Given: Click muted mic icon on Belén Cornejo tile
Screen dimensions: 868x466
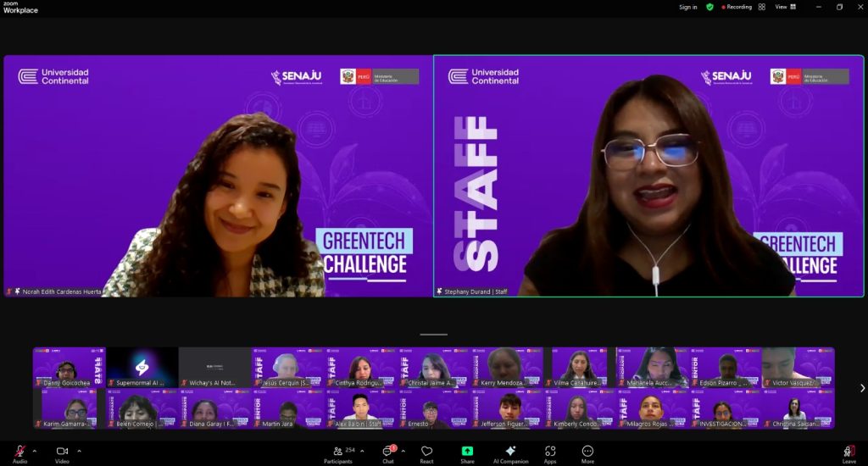Looking at the screenshot, I should tap(112, 424).
